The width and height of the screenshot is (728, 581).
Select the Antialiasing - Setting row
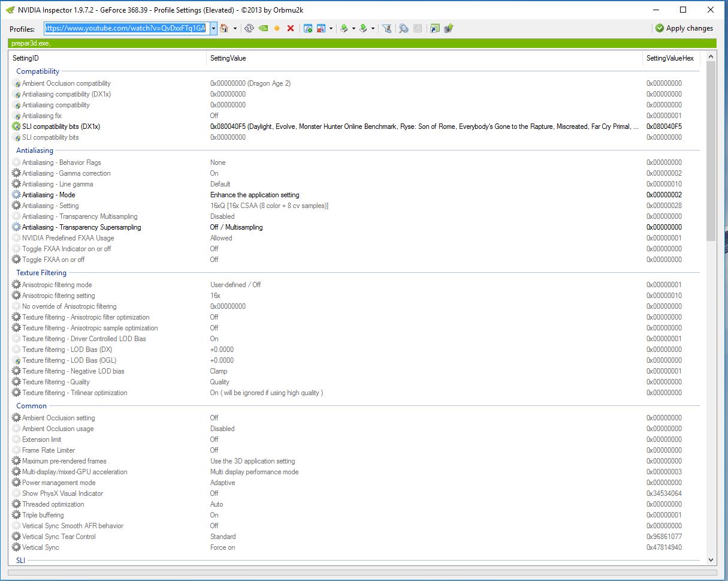(355, 206)
